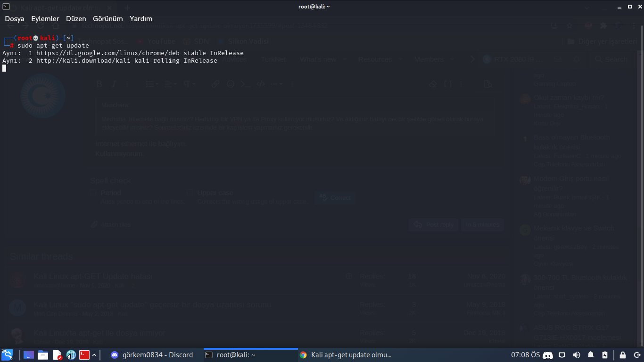Open the Görünüm menu
This screenshot has width=644, height=362.
pos(108,19)
